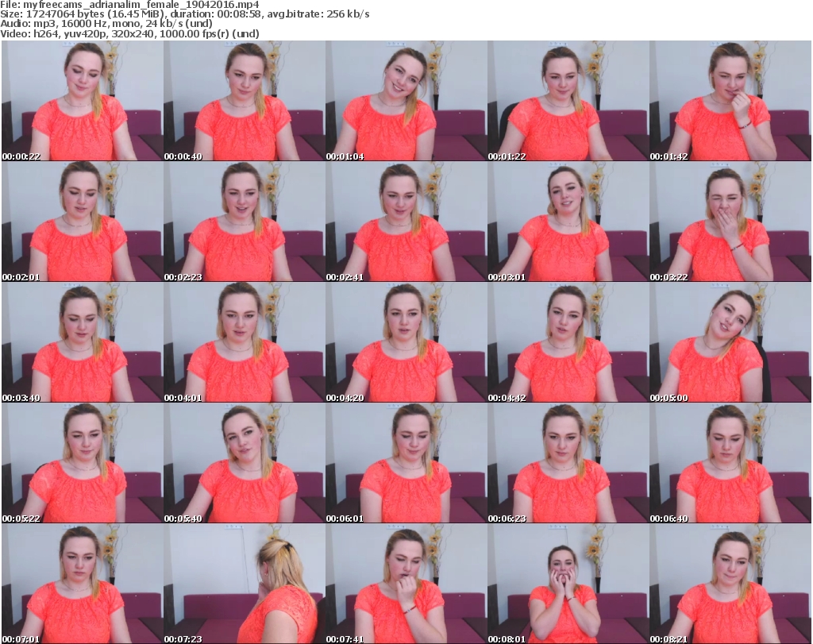
Task: Select the thumbnail stamped 00:02:01
Action: point(83,222)
